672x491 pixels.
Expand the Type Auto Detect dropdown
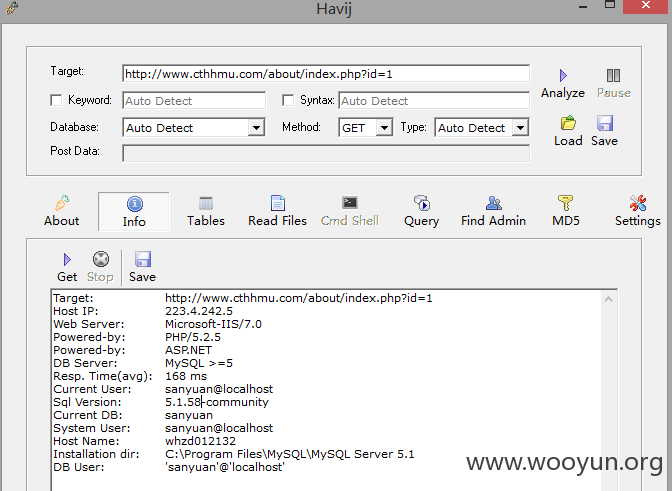point(520,128)
